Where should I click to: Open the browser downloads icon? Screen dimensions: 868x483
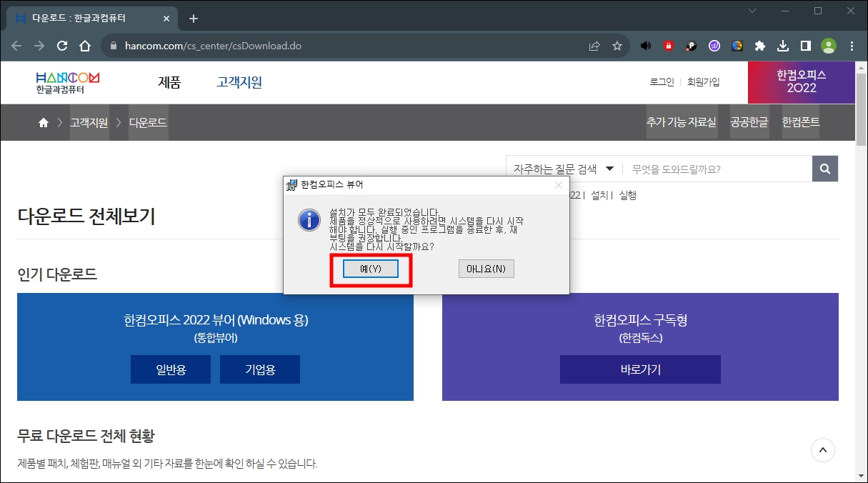click(783, 46)
